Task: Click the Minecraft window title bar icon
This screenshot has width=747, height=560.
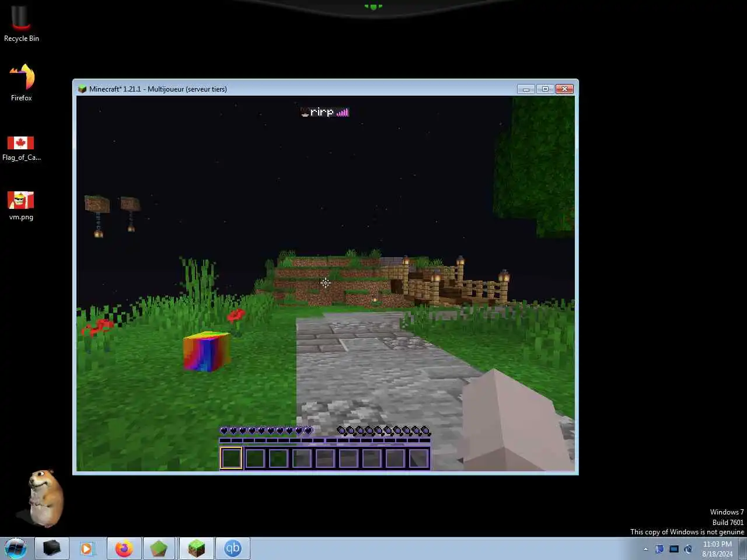Action: click(82, 89)
